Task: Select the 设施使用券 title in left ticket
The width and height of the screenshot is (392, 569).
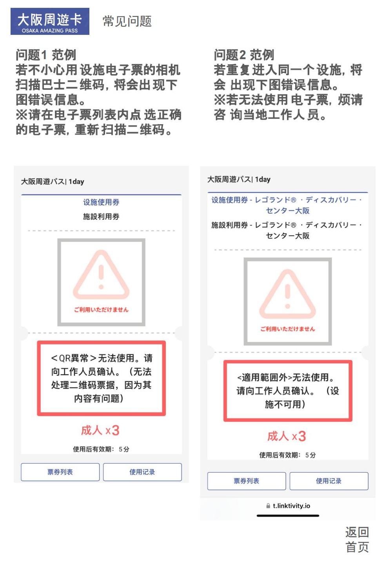Action: coord(101,202)
